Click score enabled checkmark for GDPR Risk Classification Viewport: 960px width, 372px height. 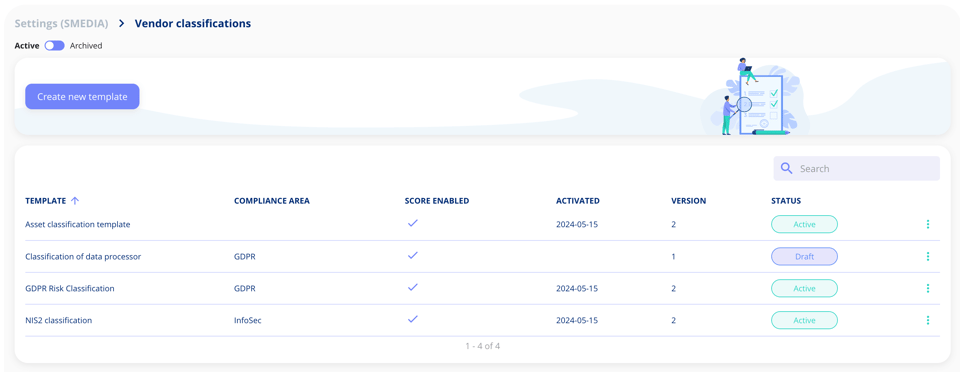point(413,287)
